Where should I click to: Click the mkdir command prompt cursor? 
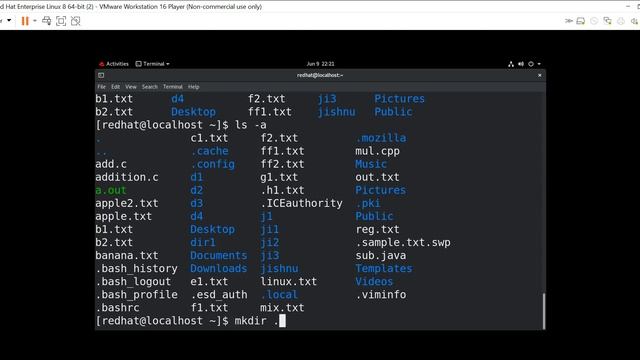282,321
